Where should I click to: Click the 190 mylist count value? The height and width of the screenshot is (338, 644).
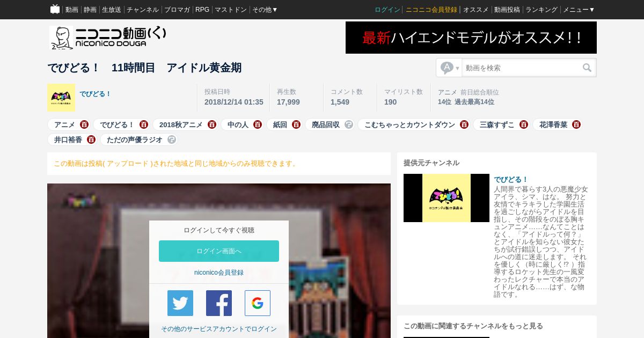pyautogui.click(x=390, y=102)
